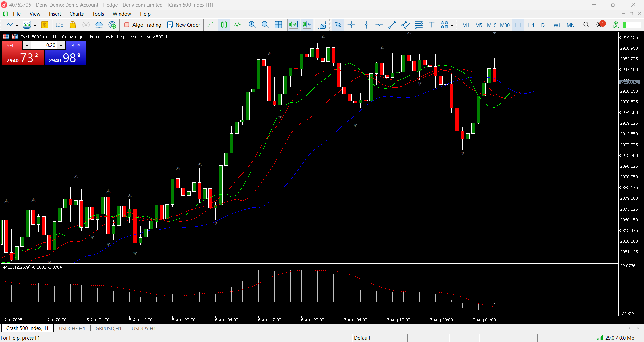
Task: Switch to the USDCHF,H1 chart tab
Action: [72, 329]
